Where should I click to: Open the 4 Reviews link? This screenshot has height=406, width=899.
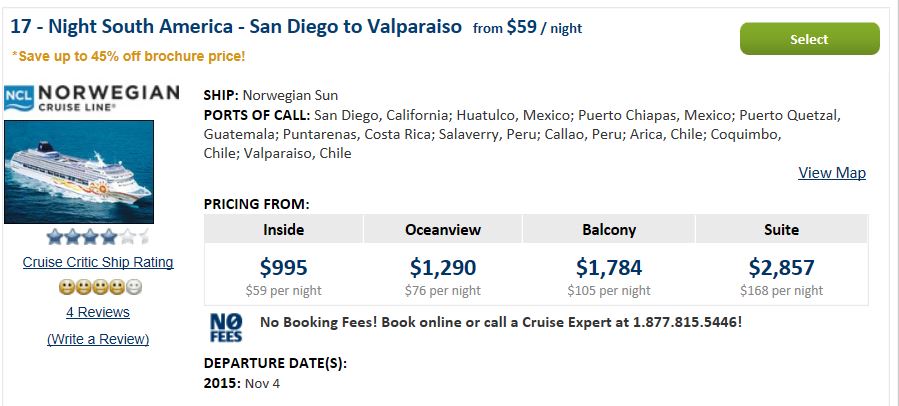point(98,312)
